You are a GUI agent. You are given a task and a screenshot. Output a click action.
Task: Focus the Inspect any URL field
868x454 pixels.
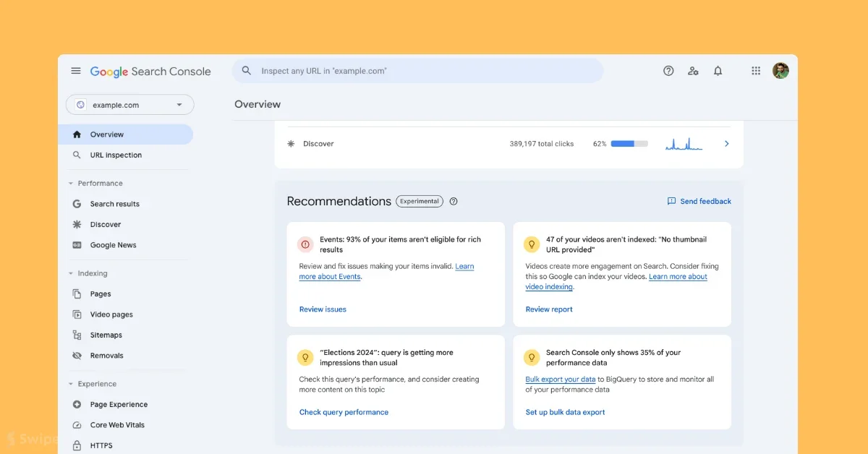point(417,71)
